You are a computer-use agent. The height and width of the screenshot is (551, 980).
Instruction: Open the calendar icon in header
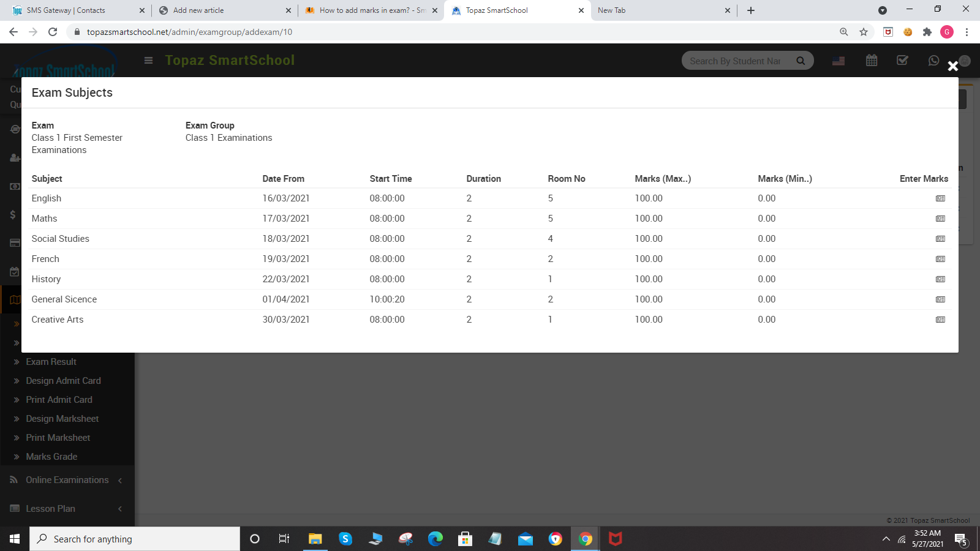tap(872, 61)
